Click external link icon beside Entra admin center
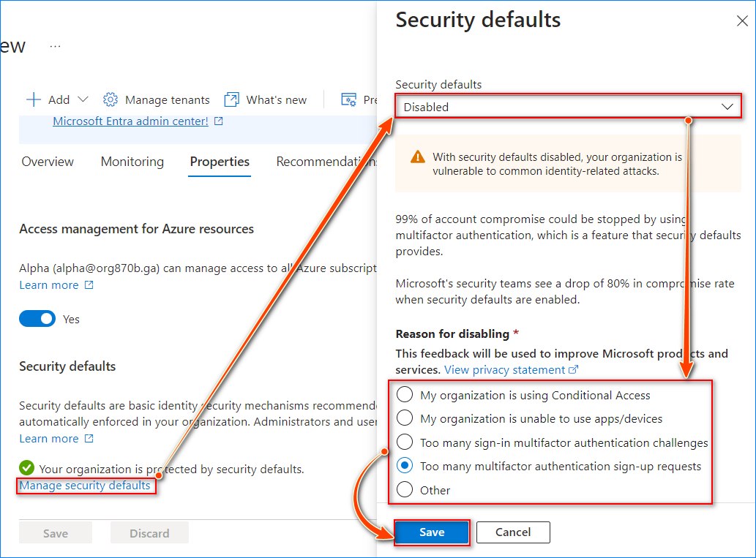The height and width of the screenshot is (558, 756). pos(218,121)
